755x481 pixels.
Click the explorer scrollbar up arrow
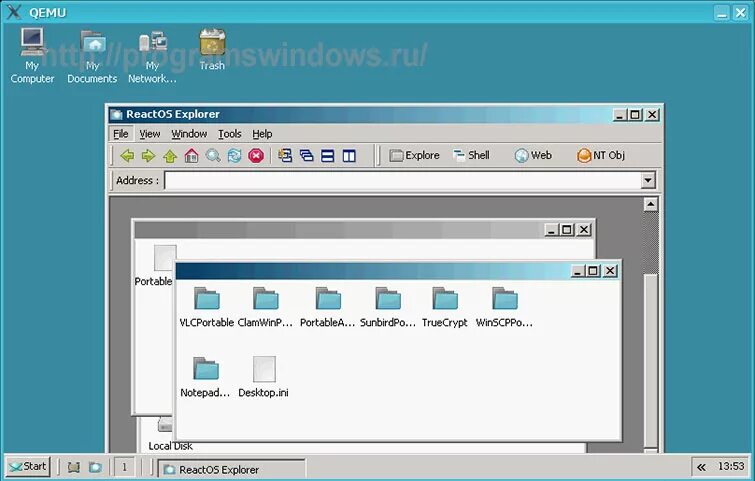pos(651,205)
